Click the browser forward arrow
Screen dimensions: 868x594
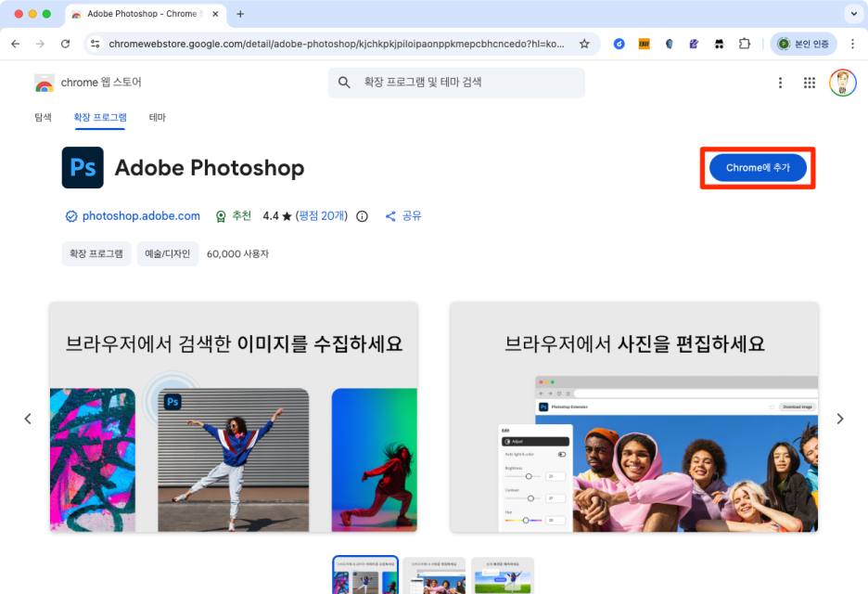click(x=40, y=44)
